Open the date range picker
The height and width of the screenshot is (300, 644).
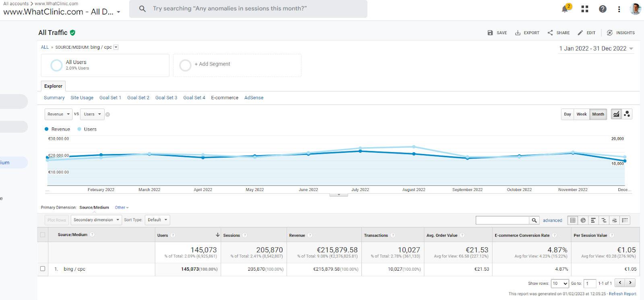596,49
